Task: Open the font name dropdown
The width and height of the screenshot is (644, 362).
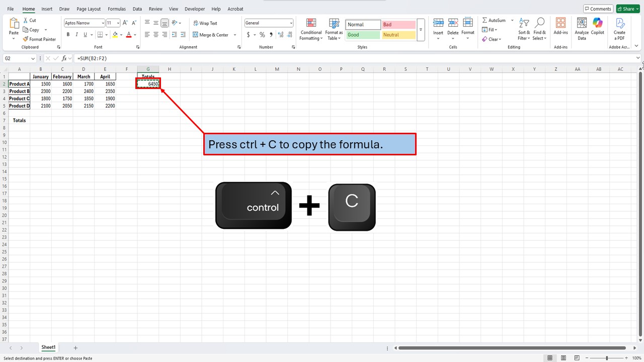Action: 102,23
